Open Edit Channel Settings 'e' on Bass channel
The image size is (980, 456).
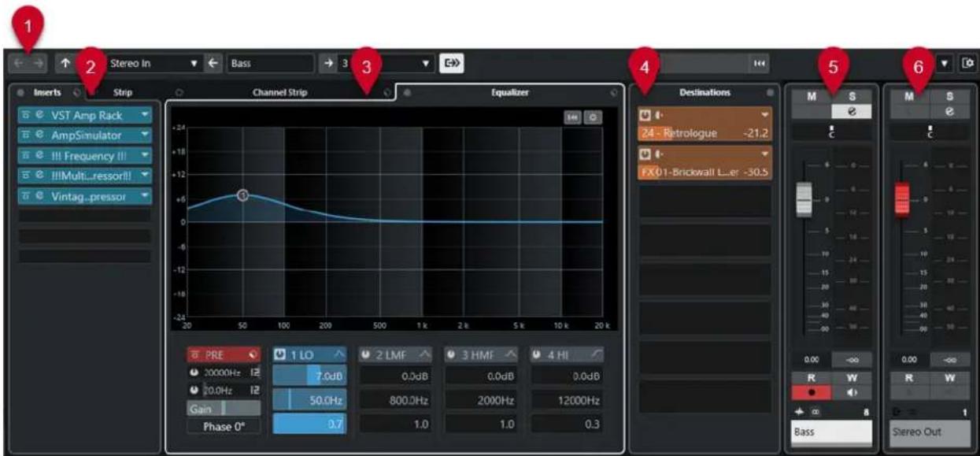[850, 113]
